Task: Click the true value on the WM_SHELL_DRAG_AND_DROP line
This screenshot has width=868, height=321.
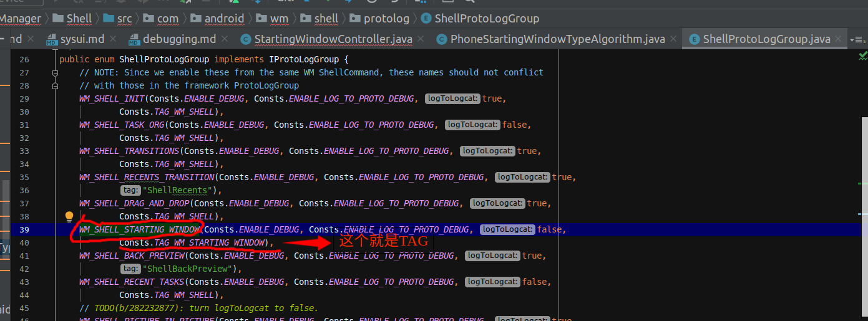Action: tap(537, 203)
